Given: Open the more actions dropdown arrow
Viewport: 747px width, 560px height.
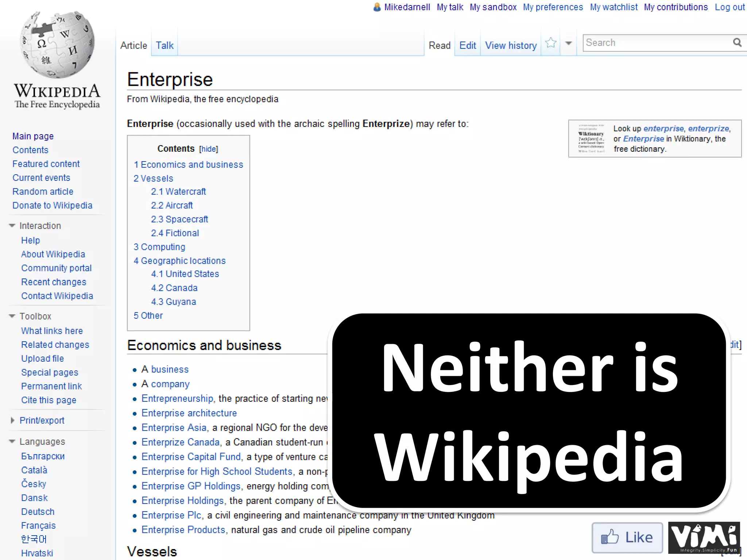Looking at the screenshot, I should [568, 43].
